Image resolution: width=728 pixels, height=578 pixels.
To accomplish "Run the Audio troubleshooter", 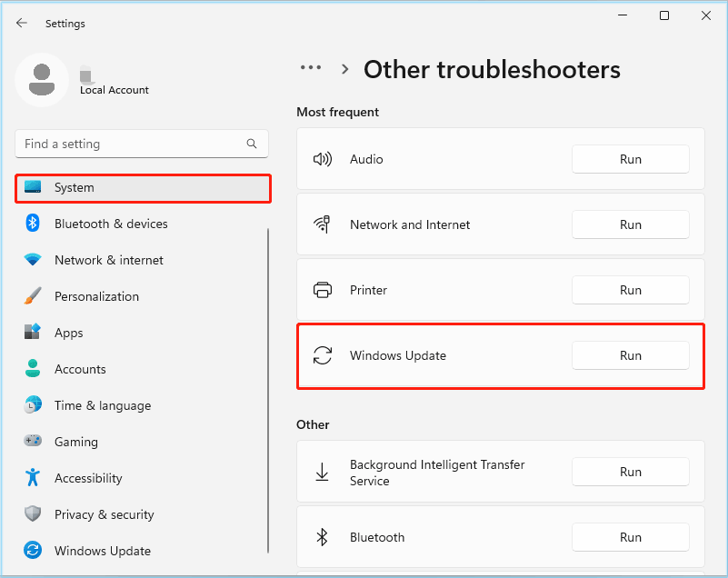I will click(x=630, y=158).
